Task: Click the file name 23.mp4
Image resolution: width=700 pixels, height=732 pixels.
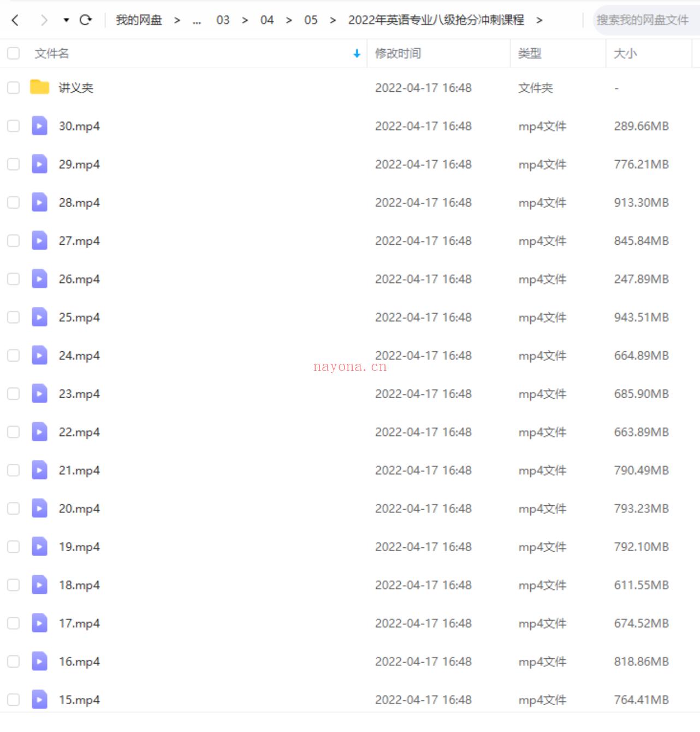Action: tap(79, 394)
